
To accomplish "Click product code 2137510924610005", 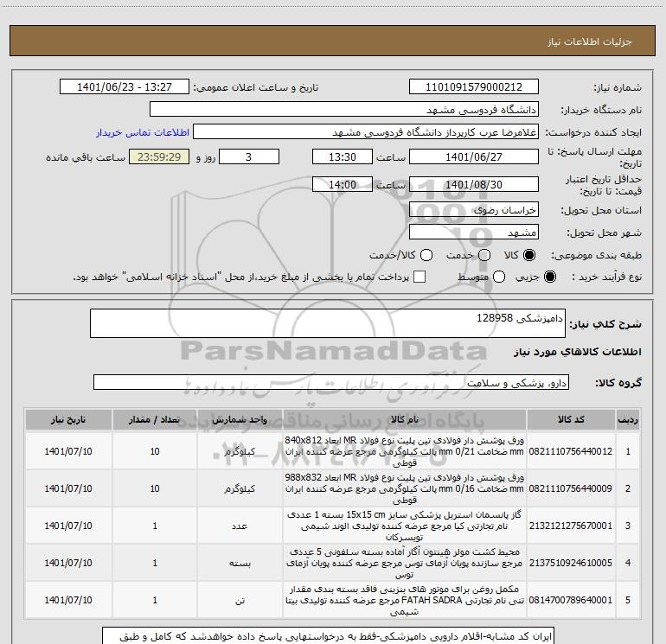I will pyautogui.click(x=571, y=563).
